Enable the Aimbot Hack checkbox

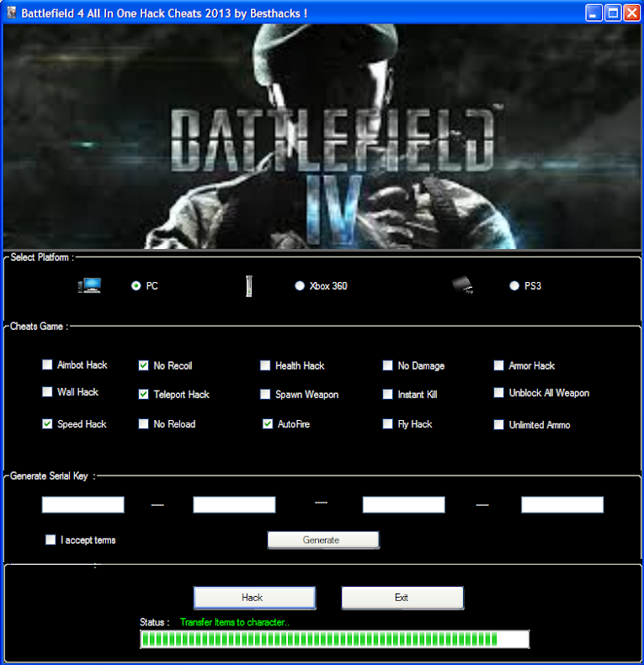tap(47, 364)
